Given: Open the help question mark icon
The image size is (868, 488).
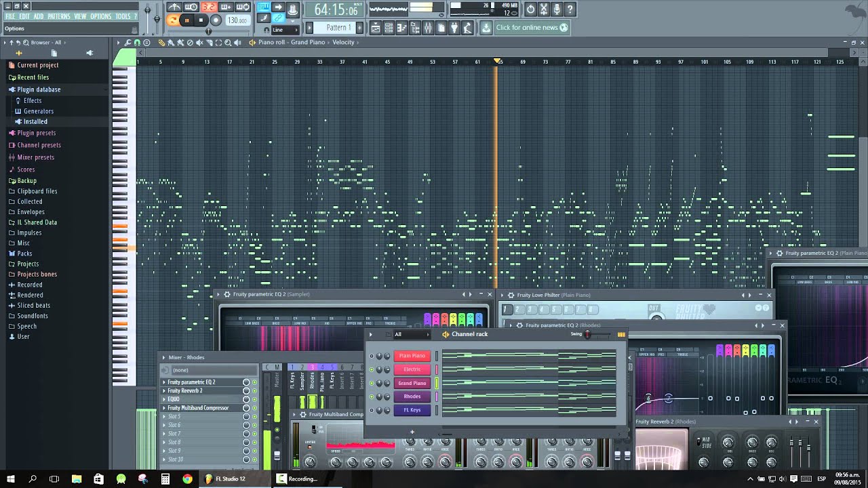Looking at the screenshot, I should pos(570,9).
